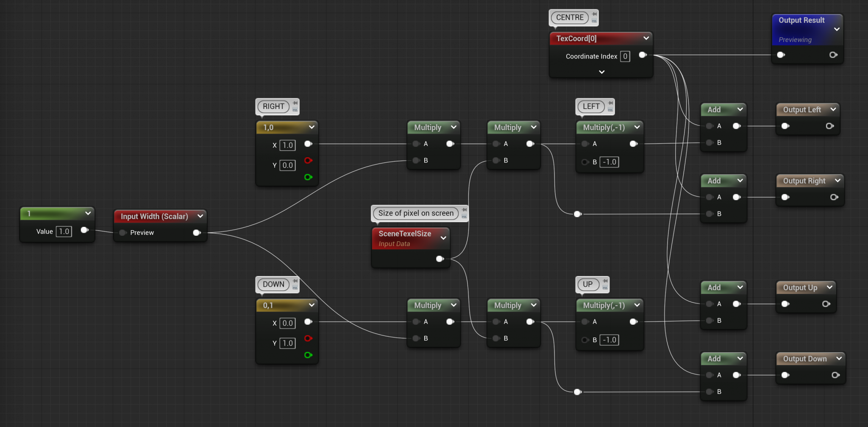Toggle visibility of the CENTRE comment bubble
This screenshot has height=427, width=868.
pos(594,20)
